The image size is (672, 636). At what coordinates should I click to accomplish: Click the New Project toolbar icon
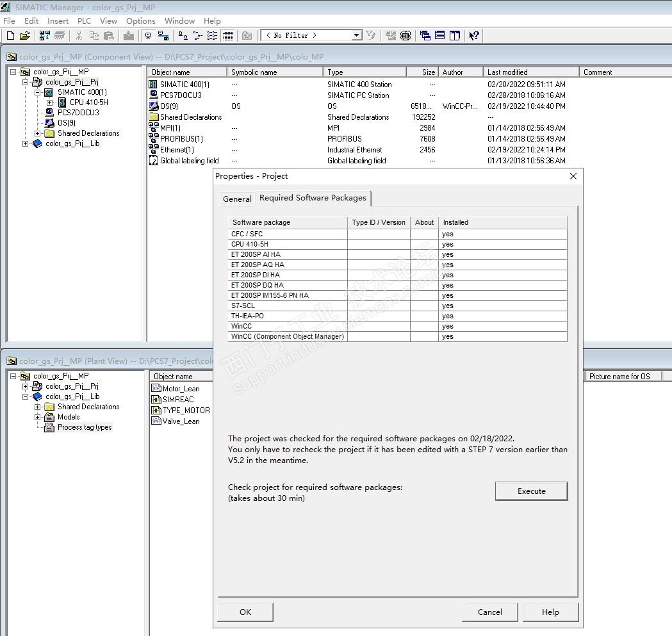point(10,36)
